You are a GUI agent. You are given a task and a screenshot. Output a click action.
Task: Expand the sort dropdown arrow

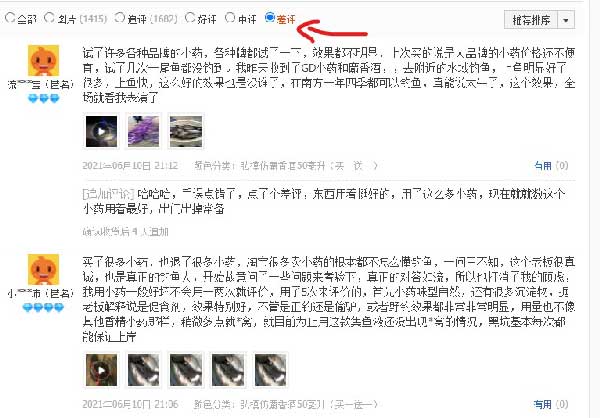(x=566, y=20)
